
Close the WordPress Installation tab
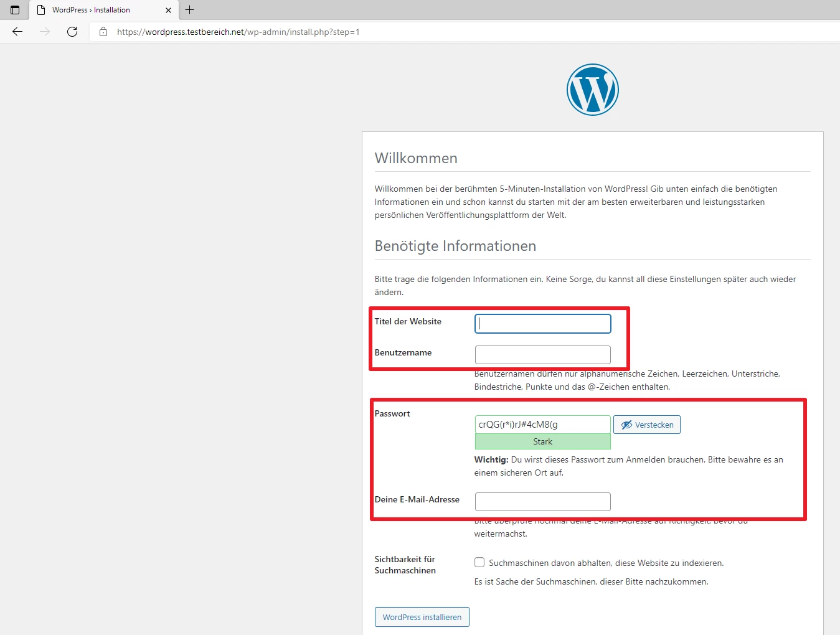[168, 10]
